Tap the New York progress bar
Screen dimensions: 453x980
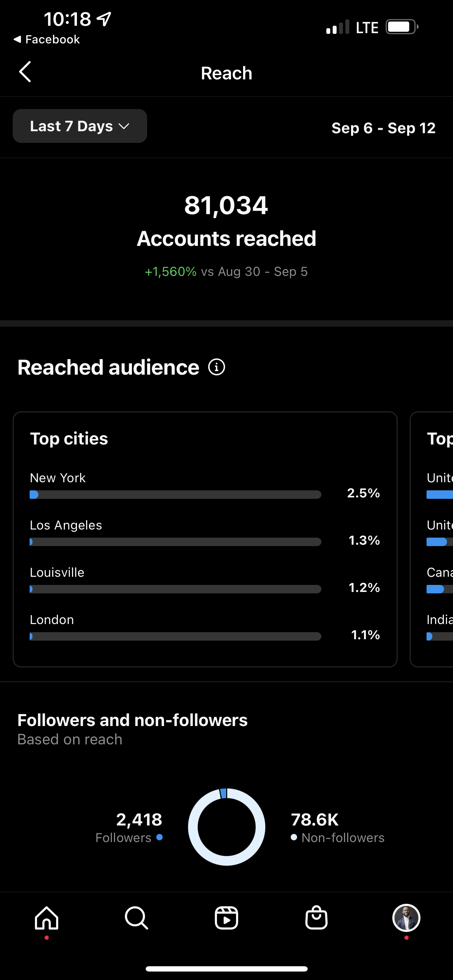pyautogui.click(x=175, y=495)
